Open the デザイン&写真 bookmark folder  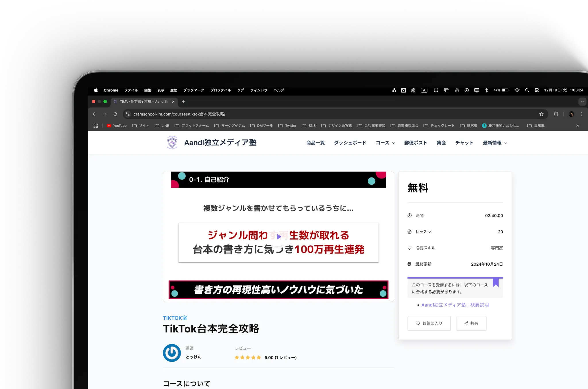coord(336,126)
